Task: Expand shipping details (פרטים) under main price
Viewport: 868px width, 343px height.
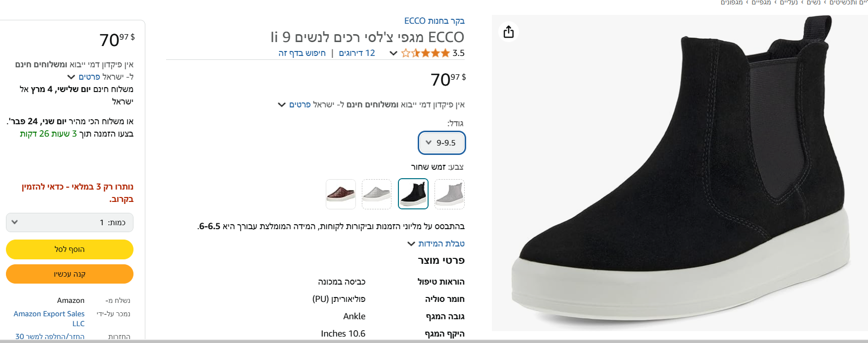Action: tap(300, 105)
